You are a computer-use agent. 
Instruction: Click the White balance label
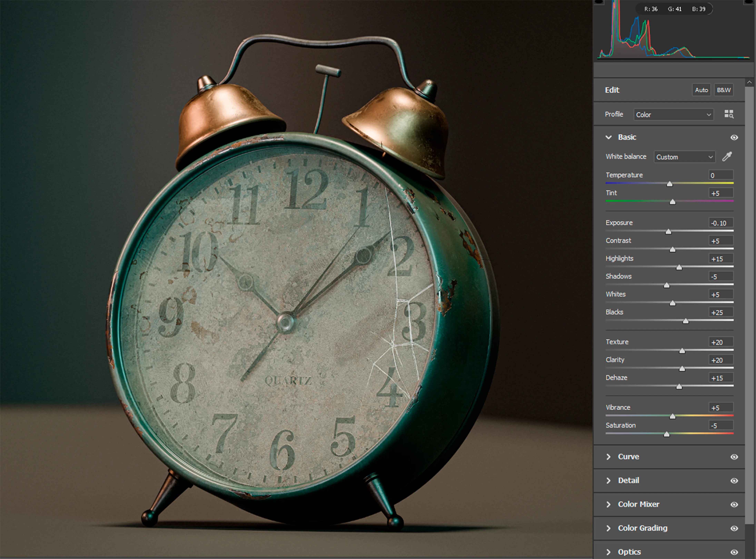click(626, 156)
